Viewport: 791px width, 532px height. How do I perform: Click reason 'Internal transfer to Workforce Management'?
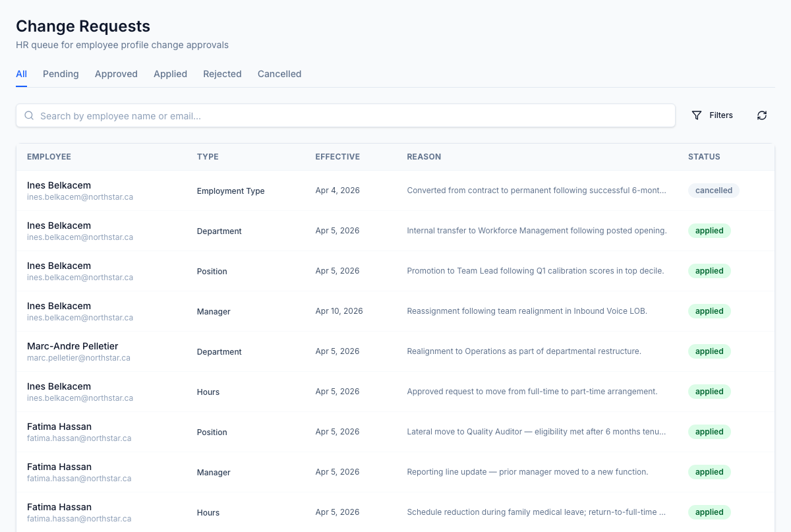537,231
